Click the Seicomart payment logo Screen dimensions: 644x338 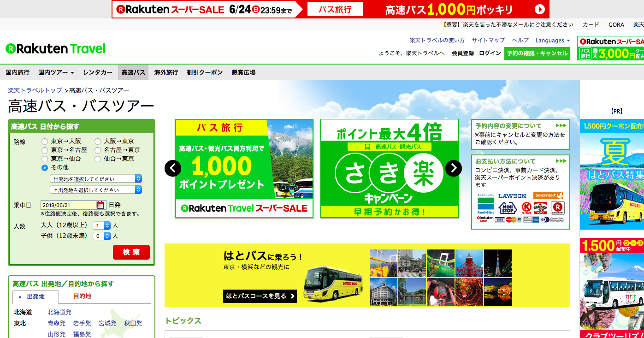(548, 196)
